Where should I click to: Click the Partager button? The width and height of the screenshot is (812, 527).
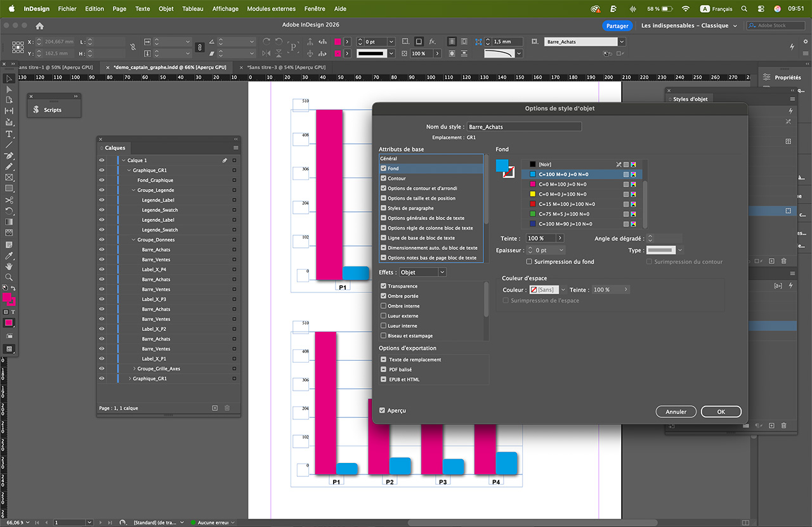pyautogui.click(x=617, y=26)
